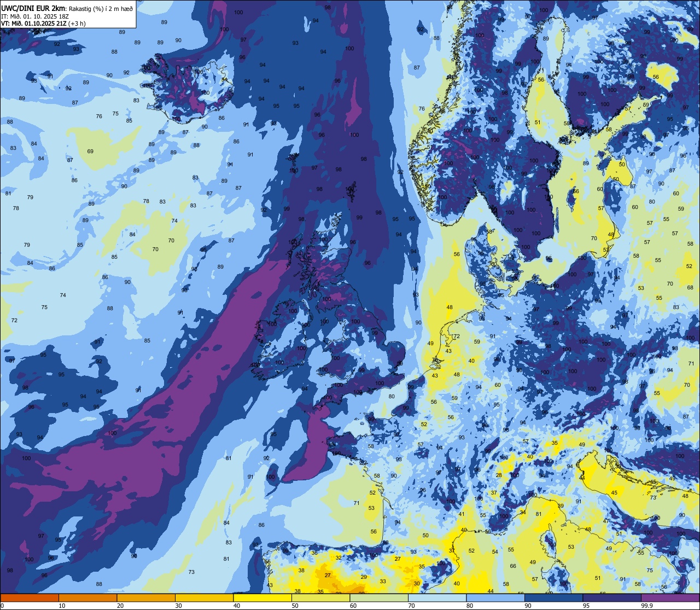Click the '69' humidity value southwest of Iceland

pyautogui.click(x=90, y=152)
